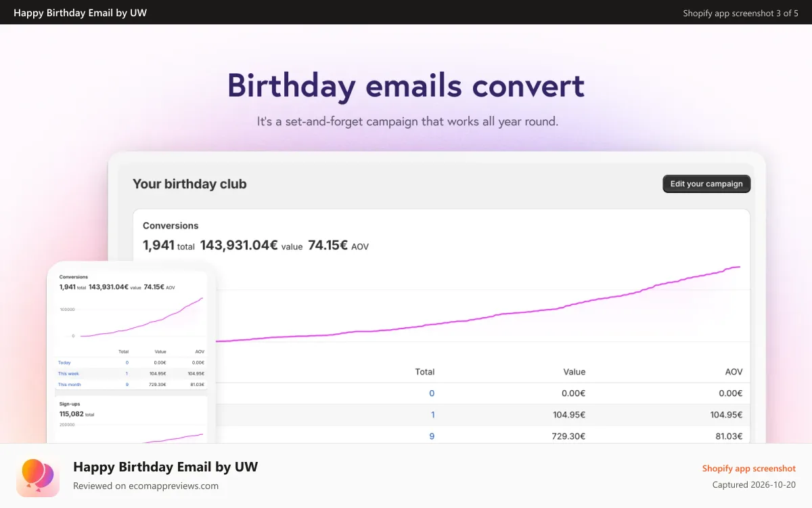
Task: Click Reviewed on ecomappreviews.com text
Action: (145, 486)
